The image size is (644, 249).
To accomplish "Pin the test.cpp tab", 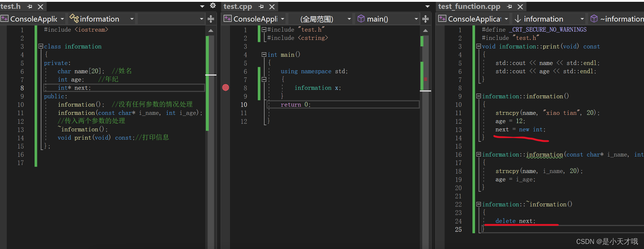I will click(261, 7).
